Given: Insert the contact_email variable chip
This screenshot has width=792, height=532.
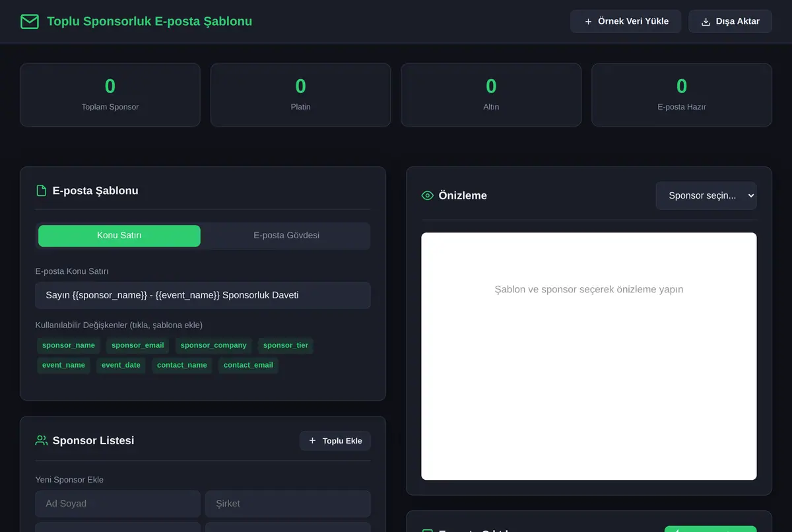Looking at the screenshot, I should pyautogui.click(x=248, y=365).
